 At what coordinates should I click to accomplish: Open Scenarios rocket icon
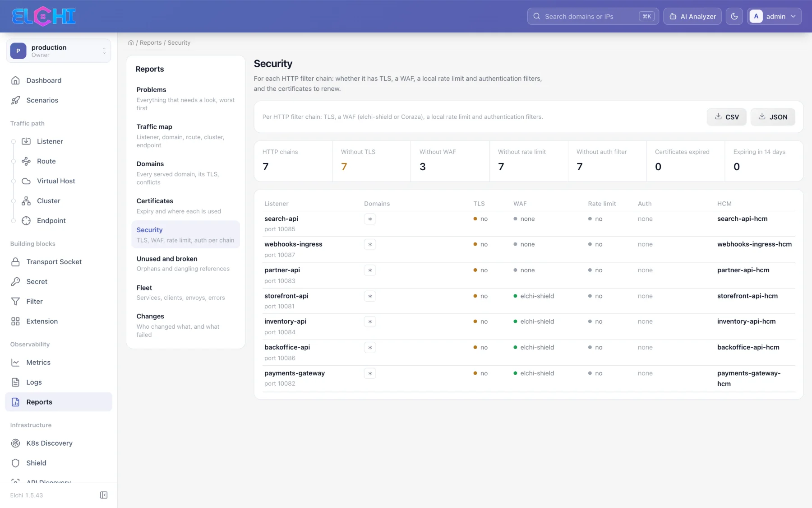coord(15,100)
